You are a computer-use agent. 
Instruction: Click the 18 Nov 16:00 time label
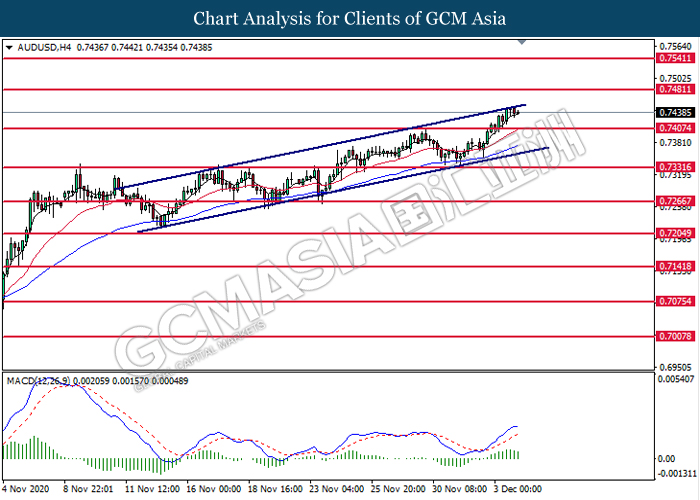point(275,489)
